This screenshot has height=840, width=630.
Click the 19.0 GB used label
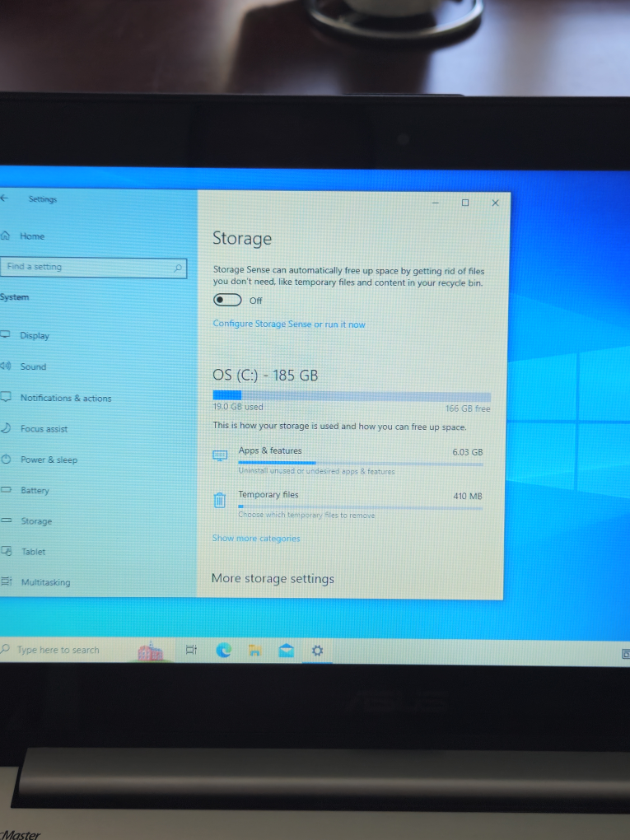coord(238,407)
